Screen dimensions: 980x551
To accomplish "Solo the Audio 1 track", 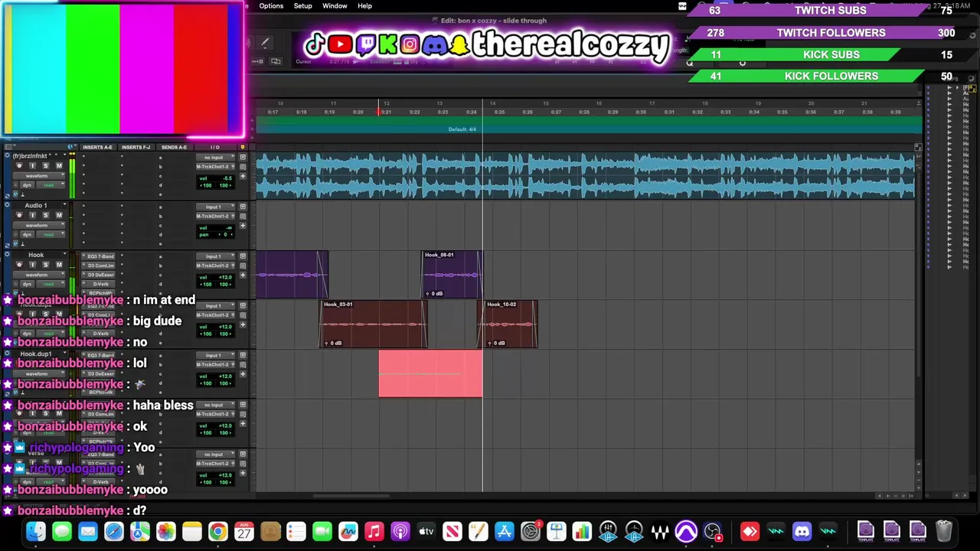I will [45, 215].
